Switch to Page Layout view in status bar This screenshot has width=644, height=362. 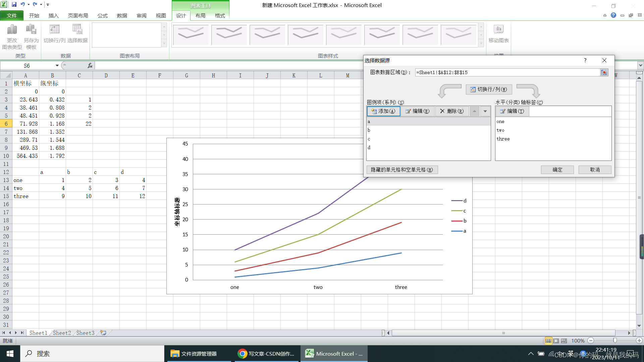tap(556, 341)
